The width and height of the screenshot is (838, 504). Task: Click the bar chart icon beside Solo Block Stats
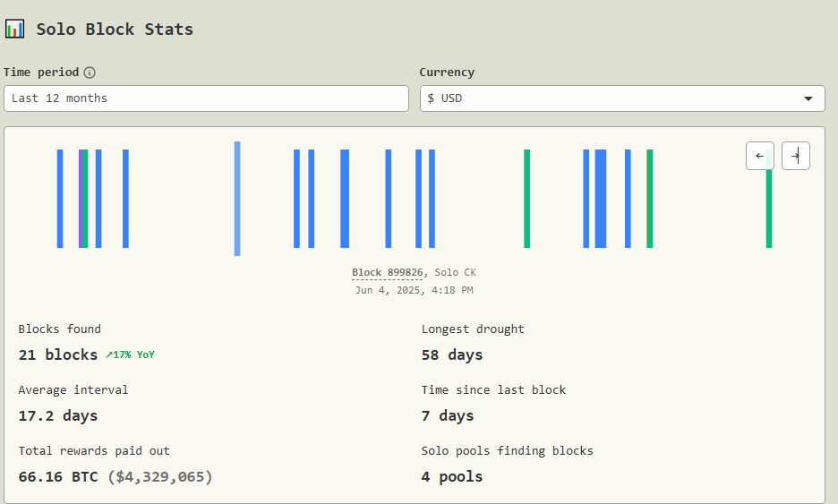click(14, 29)
